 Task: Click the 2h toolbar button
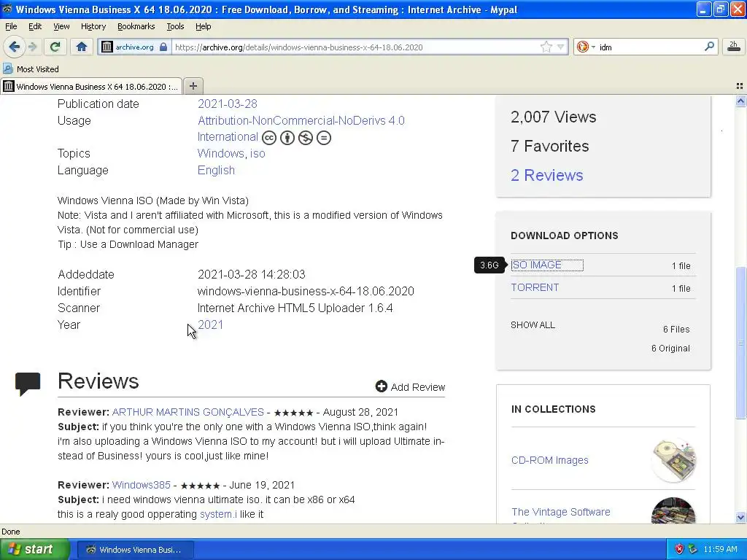(x=734, y=46)
